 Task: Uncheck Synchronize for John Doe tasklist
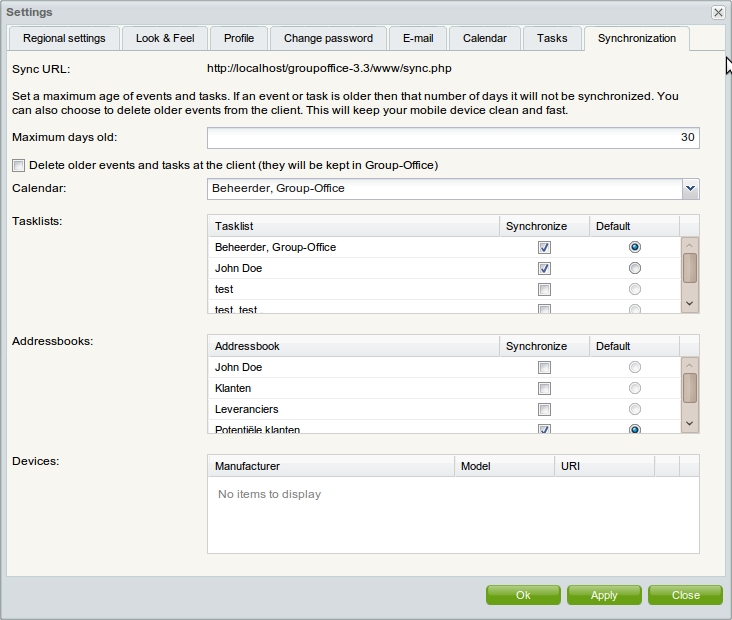pos(544,268)
